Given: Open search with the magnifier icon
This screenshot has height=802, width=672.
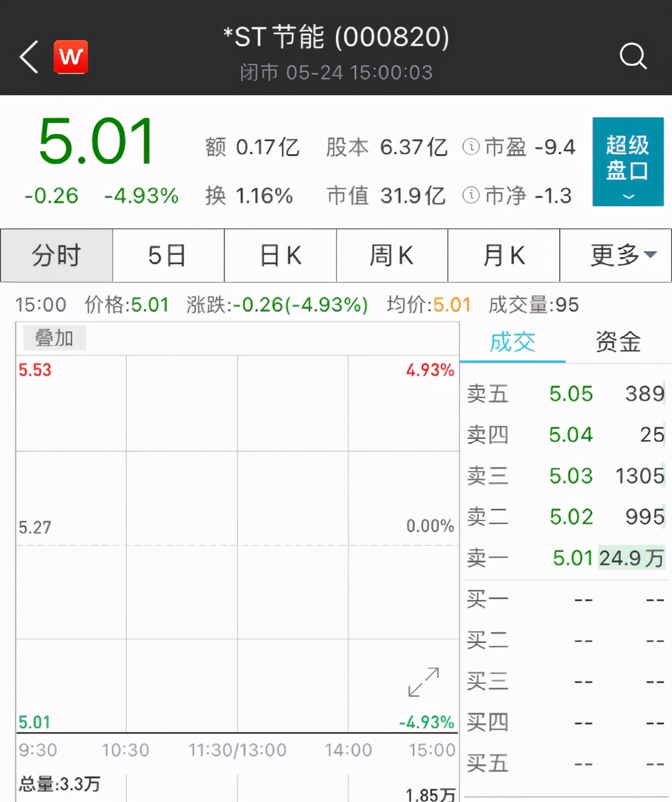Looking at the screenshot, I should pos(633,56).
